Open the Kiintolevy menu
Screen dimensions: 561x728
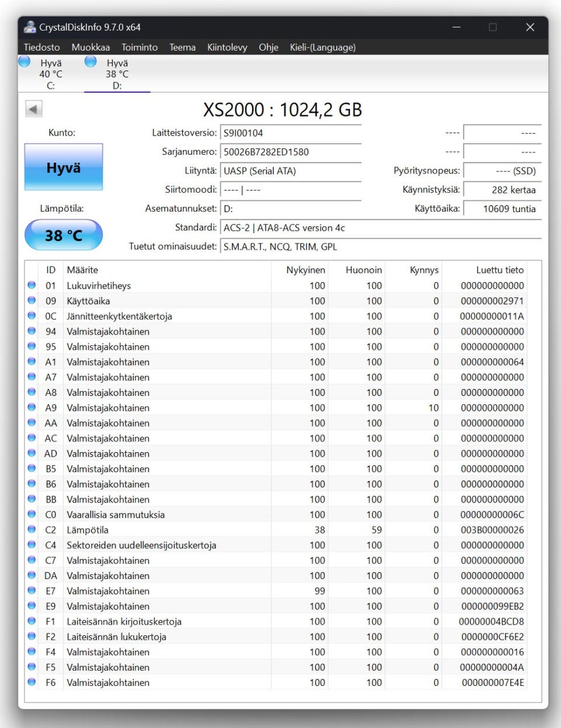click(x=227, y=47)
